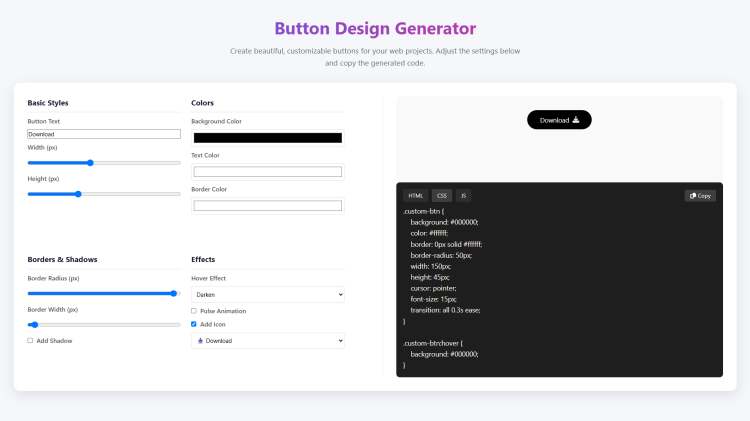
Task: Click the clipboard icon on the Copy button
Action: [693, 196]
